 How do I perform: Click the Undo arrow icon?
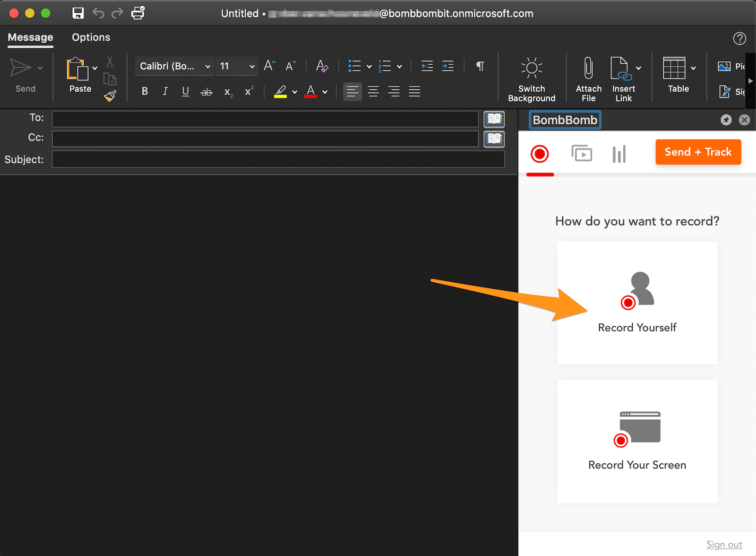tap(98, 13)
